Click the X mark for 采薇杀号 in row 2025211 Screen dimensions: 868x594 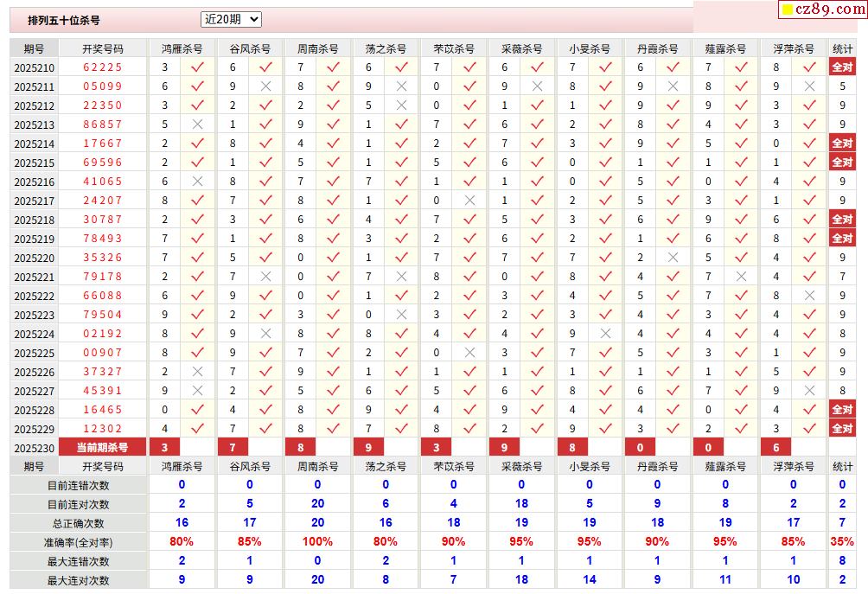(538, 86)
